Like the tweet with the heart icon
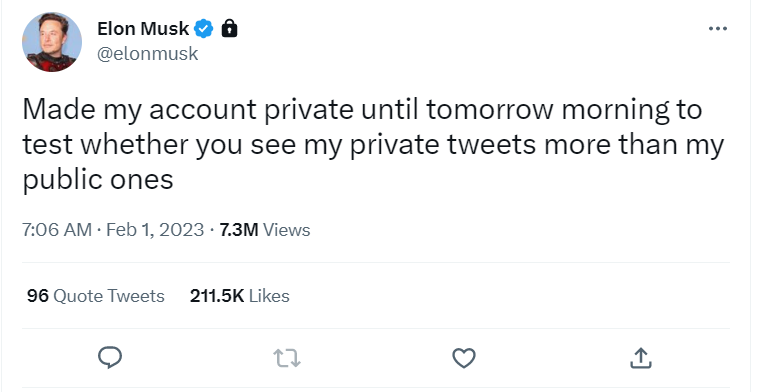Screen dimensions: 757x392 (464, 358)
